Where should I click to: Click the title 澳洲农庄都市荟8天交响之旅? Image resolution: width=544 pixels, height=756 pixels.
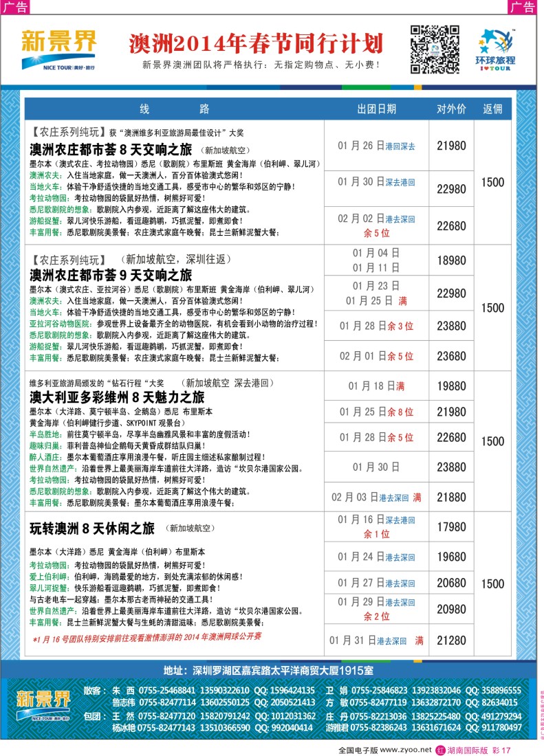(111, 149)
